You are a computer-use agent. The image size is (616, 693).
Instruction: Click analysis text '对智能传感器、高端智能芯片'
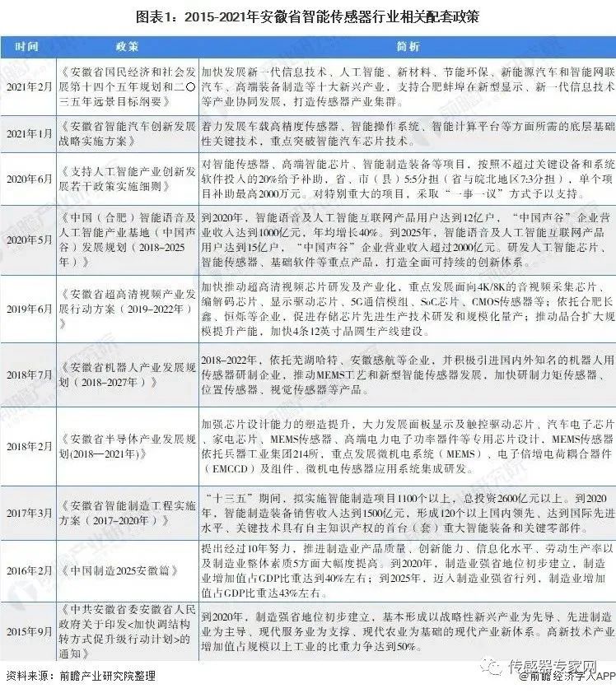408,179
